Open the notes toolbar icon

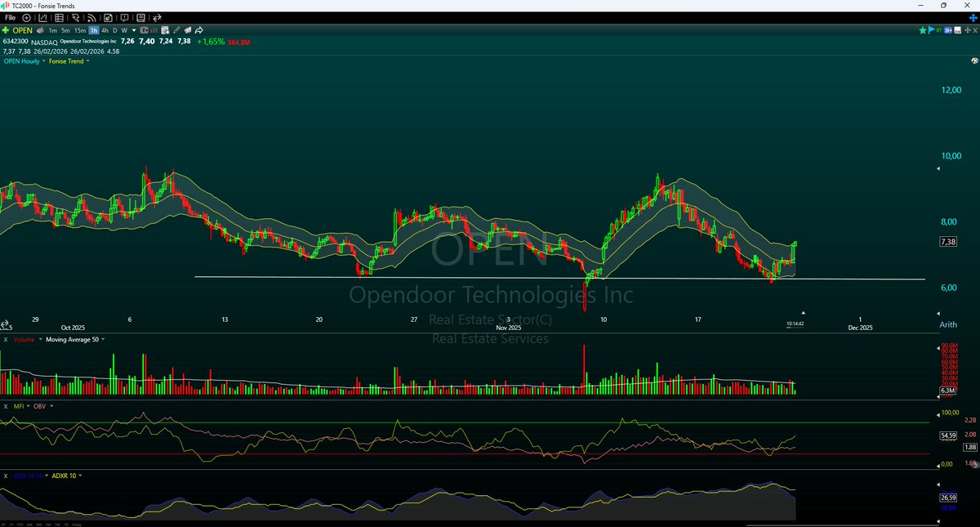coord(140,18)
